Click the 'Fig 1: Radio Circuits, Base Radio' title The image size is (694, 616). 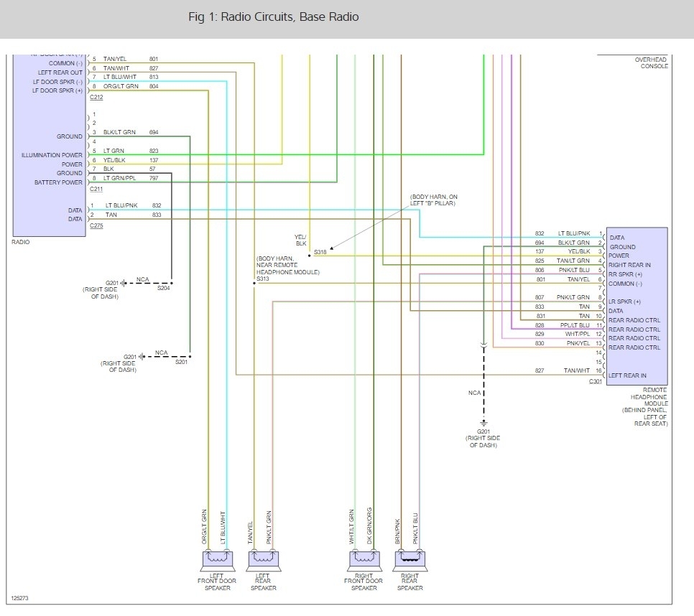(x=274, y=17)
